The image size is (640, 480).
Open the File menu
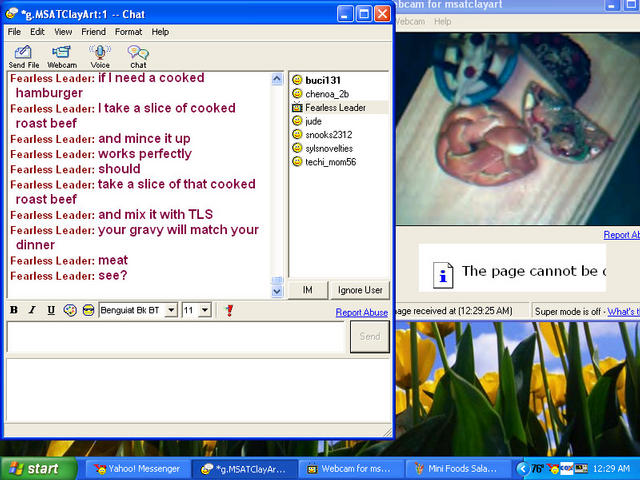(14, 32)
